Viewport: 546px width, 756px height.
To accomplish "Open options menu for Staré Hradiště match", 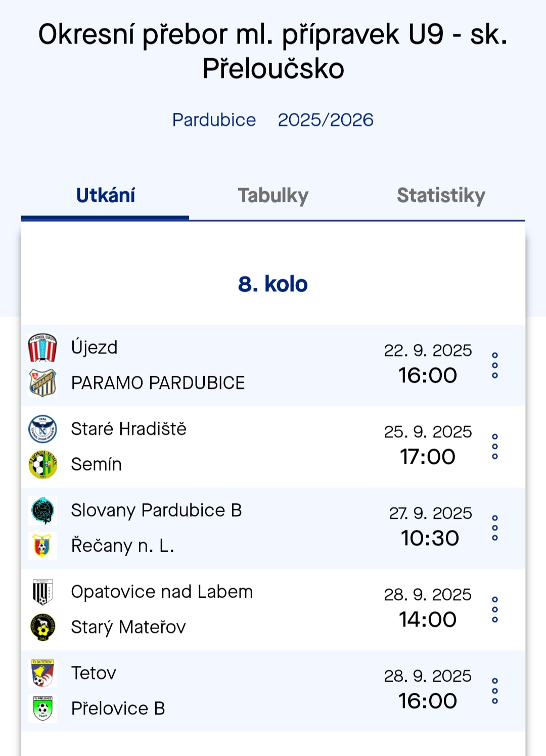I will coord(495,447).
